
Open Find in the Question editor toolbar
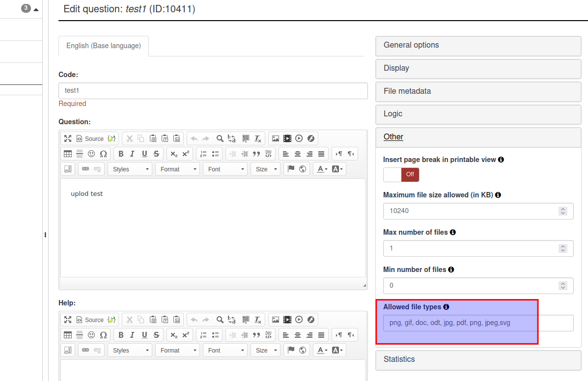tap(220, 138)
